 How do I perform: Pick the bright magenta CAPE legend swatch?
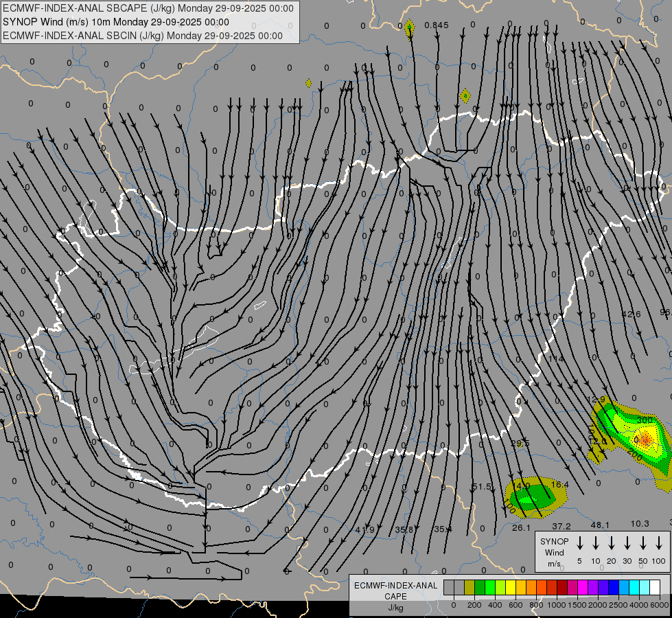pos(583,587)
